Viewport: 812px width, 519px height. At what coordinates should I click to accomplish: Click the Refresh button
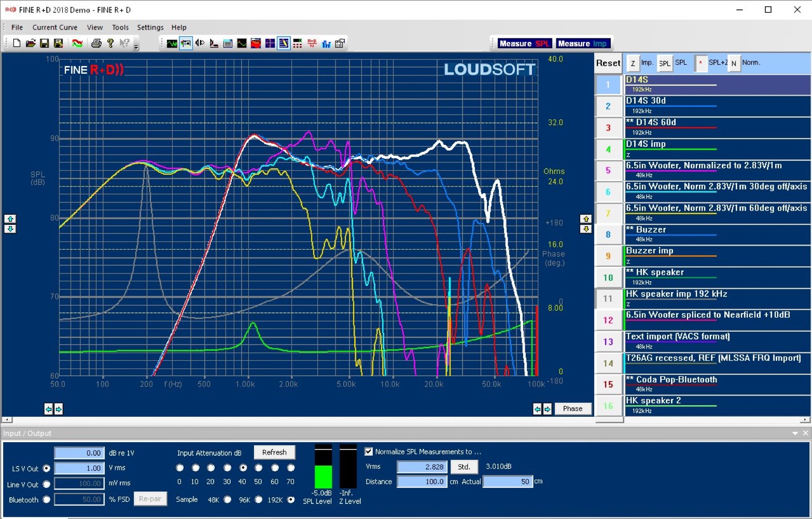pos(274,453)
